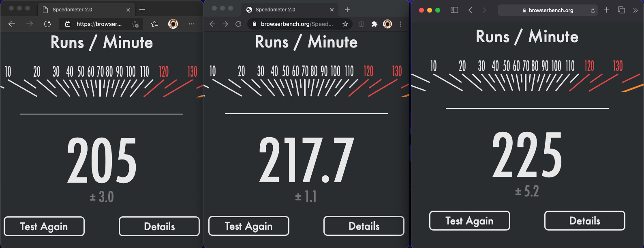
Task: Click Edge's address bar showing https://browser...
Action: tap(101, 24)
